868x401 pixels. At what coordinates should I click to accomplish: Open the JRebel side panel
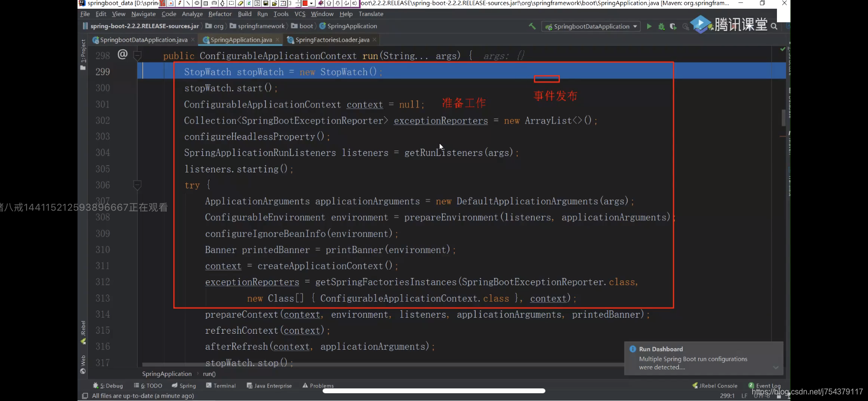[83, 332]
